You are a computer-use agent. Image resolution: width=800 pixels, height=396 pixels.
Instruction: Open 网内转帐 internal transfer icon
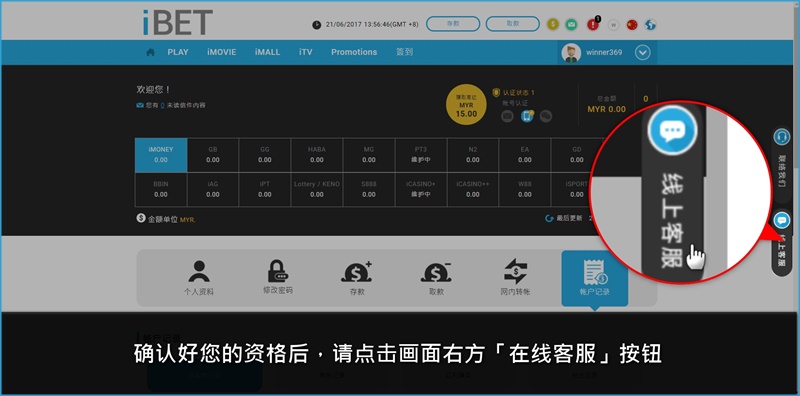click(x=515, y=278)
